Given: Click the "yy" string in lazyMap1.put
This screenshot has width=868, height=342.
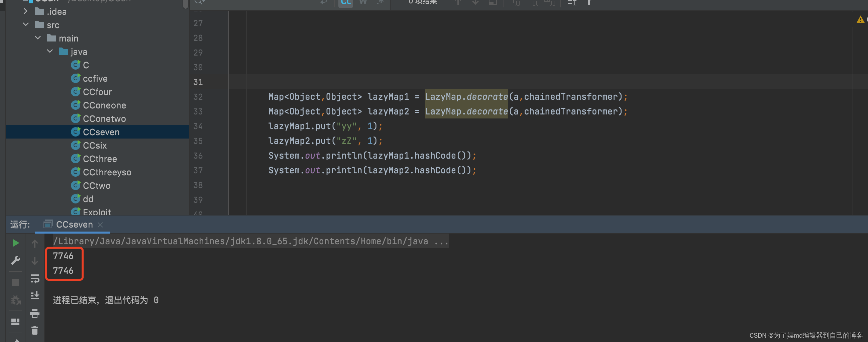Looking at the screenshot, I should 346,126.
